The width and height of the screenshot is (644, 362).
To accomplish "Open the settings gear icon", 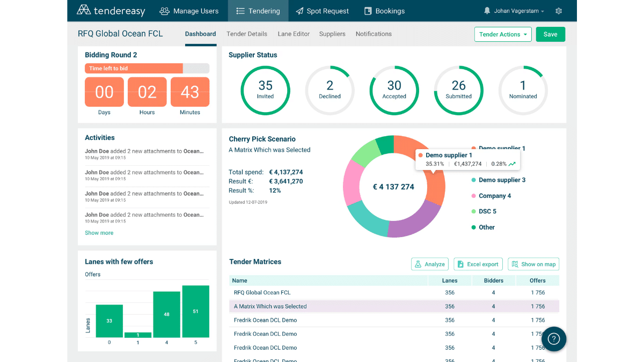I will coord(559,11).
